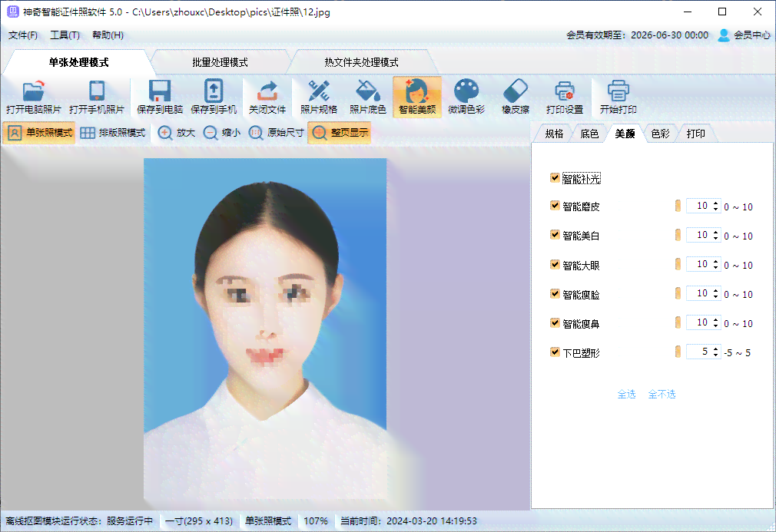Select 整页显示 fit page view

(x=340, y=133)
